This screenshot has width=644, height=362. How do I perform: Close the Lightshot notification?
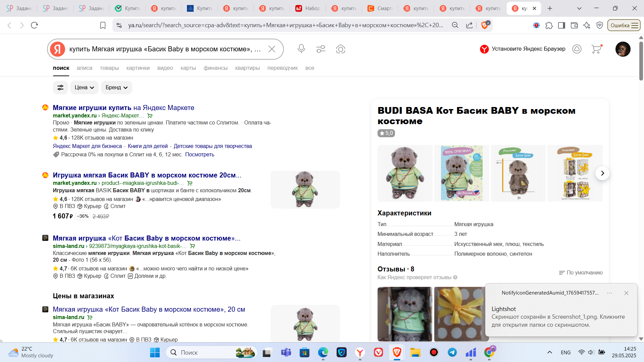[626, 293]
